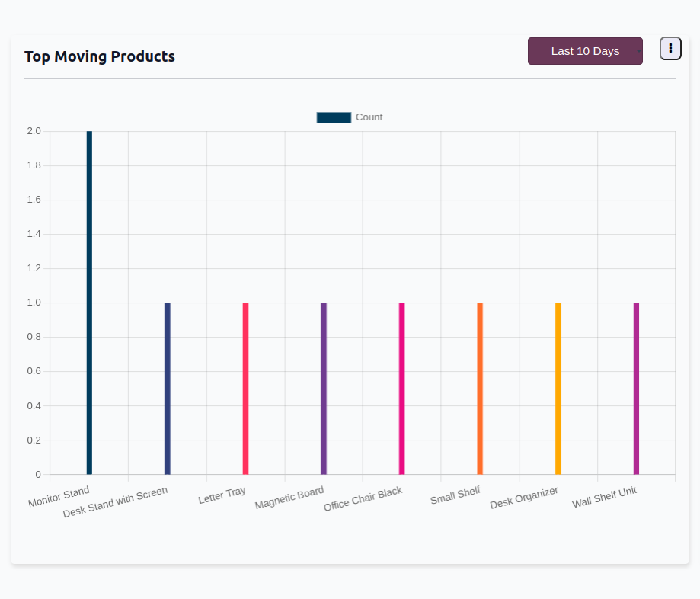The height and width of the screenshot is (599, 700).
Task: Click the Wall Shelf Unit axis label
Action: (x=604, y=497)
